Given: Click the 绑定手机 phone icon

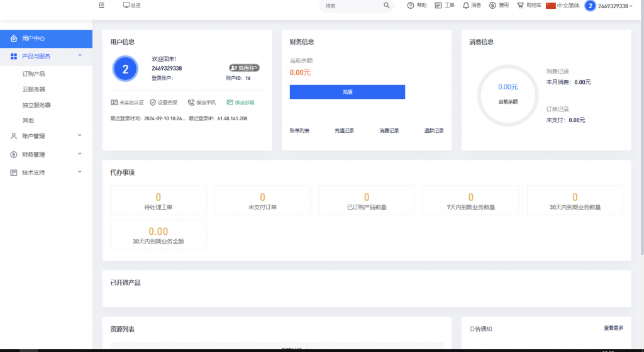Looking at the screenshot, I should pyautogui.click(x=191, y=103).
